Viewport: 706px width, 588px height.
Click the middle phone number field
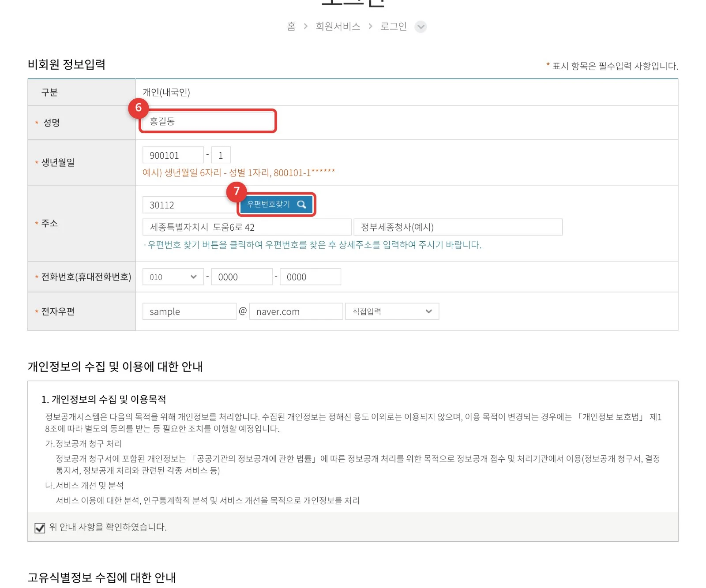(x=242, y=277)
